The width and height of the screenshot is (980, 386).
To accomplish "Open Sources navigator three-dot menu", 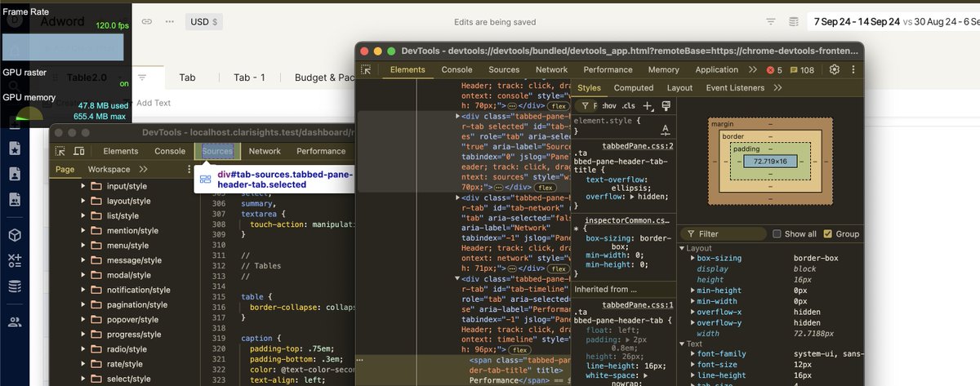I will [189, 170].
